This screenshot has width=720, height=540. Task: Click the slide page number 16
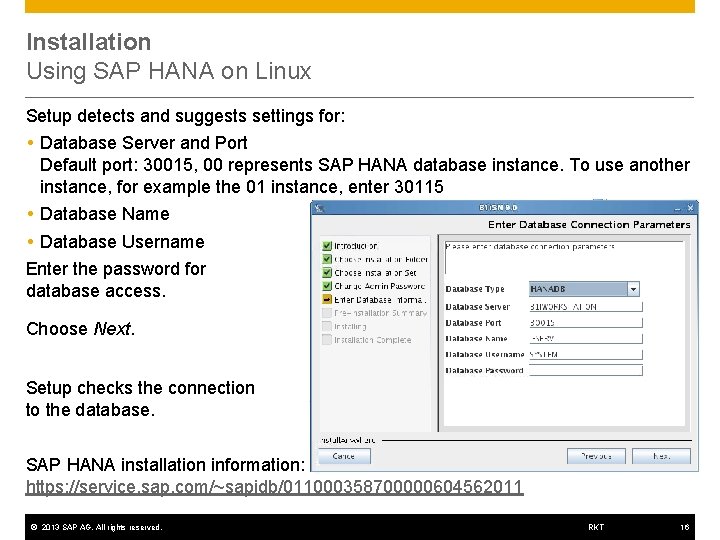(x=685, y=527)
